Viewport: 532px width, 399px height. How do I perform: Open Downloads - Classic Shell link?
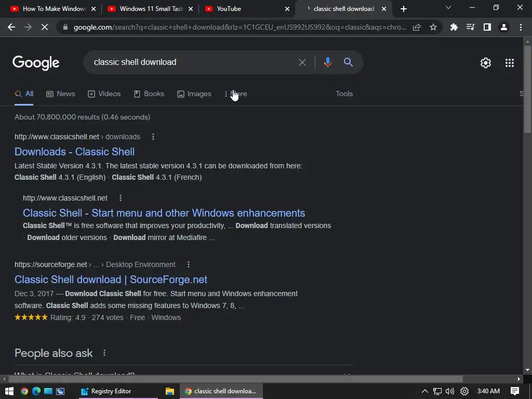click(x=74, y=152)
